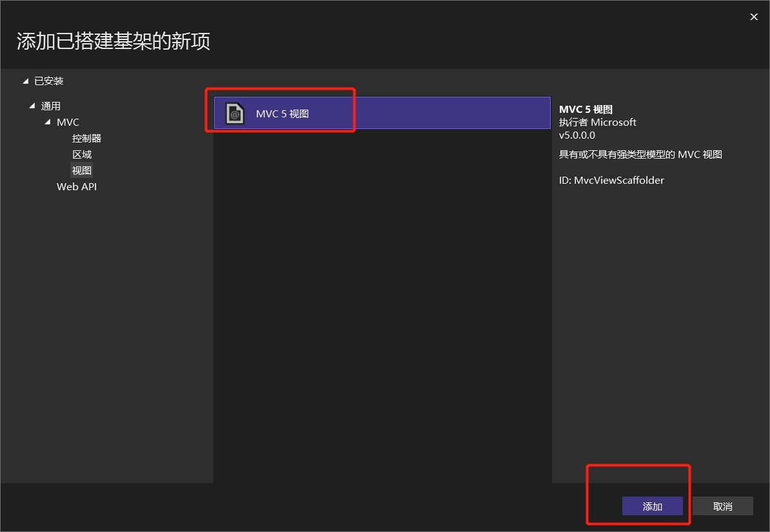
Task: Click the ID: MvcViewScaffolder text
Action: pyautogui.click(x=611, y=181)
